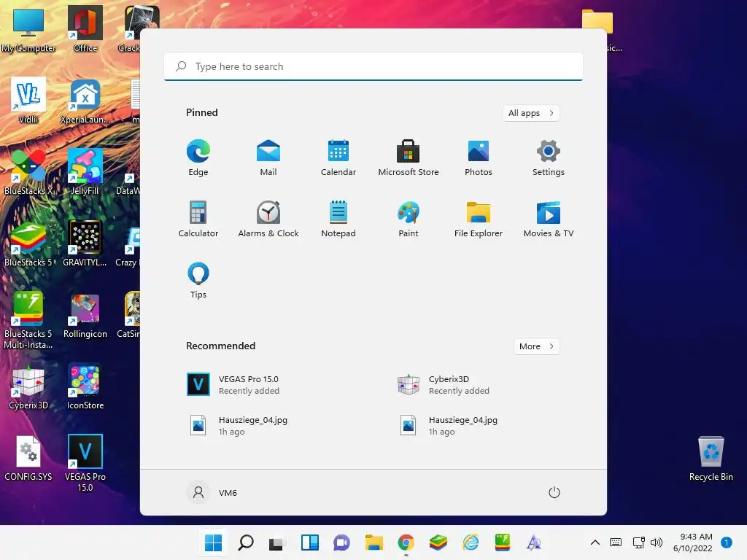Click the Start button on the taskbar
Viewport: 747px width, 560px height.
click(214, 542)
